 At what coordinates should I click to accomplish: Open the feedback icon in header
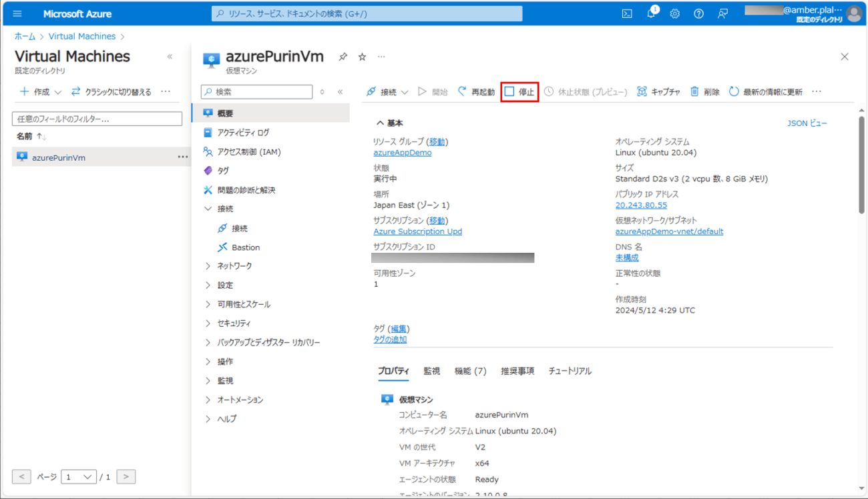click(x=722, y=13)
